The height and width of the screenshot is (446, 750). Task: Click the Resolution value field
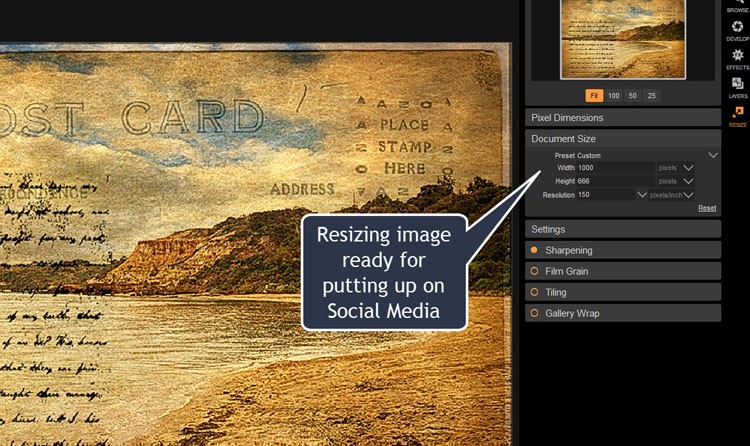coord(606,195)
